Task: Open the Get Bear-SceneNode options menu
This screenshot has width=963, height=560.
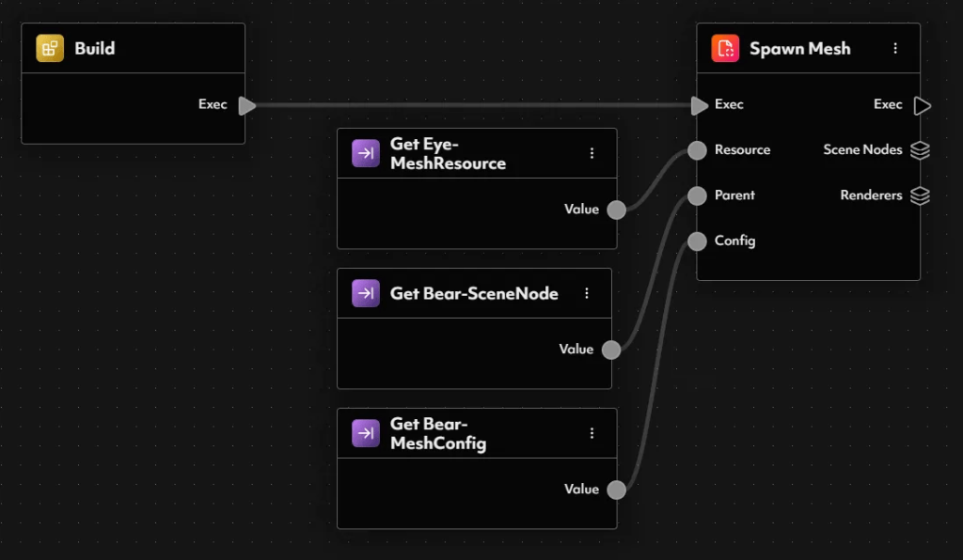Action: click(587, 293)
